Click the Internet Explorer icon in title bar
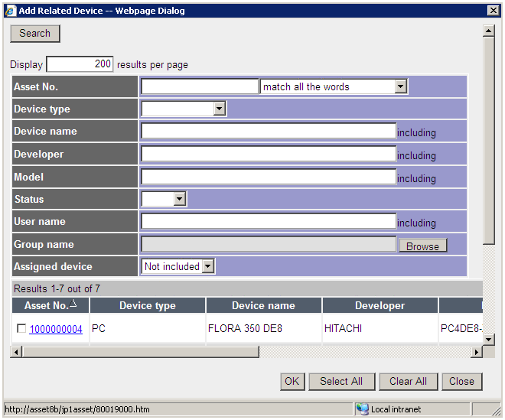Viewport: 505px width, 420px height. point(11,11)
